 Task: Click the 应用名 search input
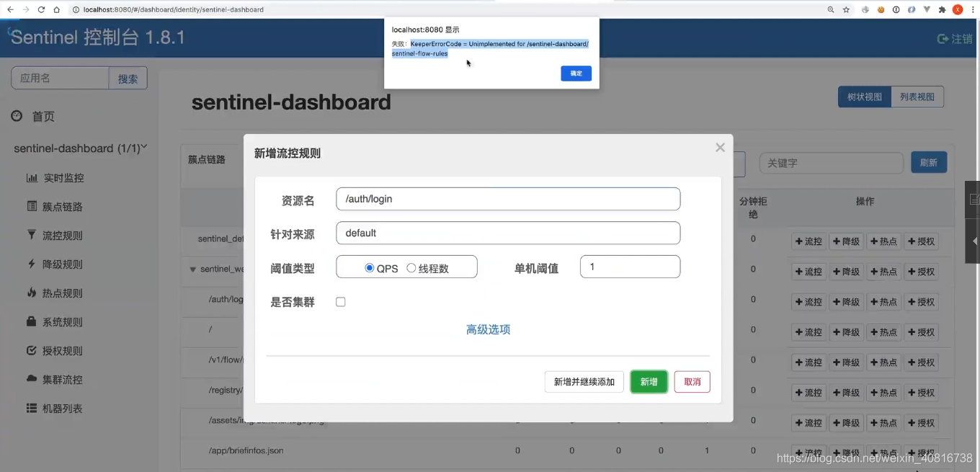point(60,79)
